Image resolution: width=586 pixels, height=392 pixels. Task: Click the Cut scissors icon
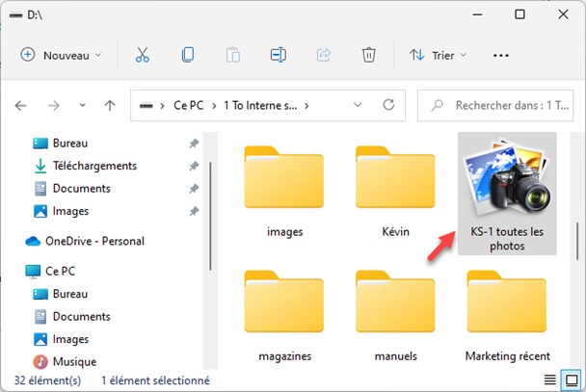pos(143,55)
